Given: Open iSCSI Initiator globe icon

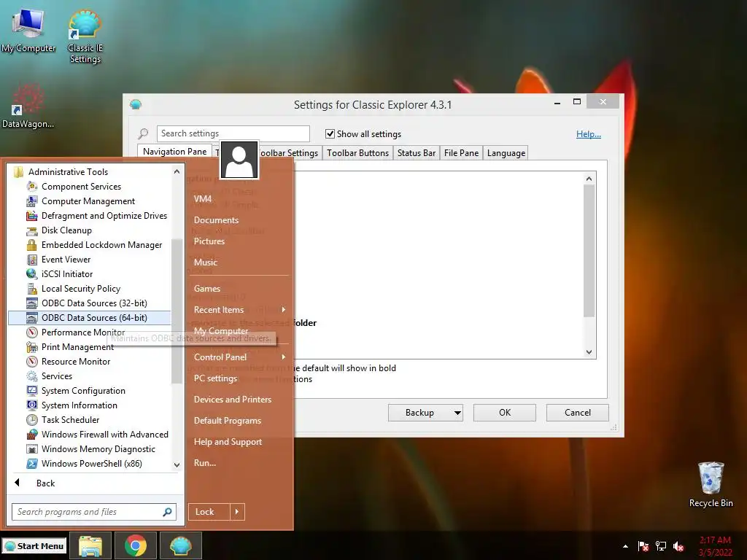Looking at the screenshot, I should (x=32, y=274).
